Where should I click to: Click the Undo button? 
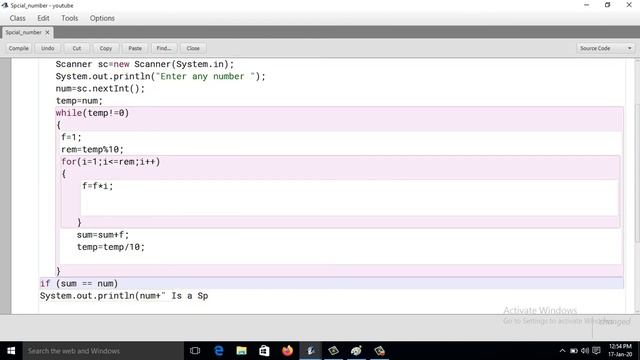(48, 48)
